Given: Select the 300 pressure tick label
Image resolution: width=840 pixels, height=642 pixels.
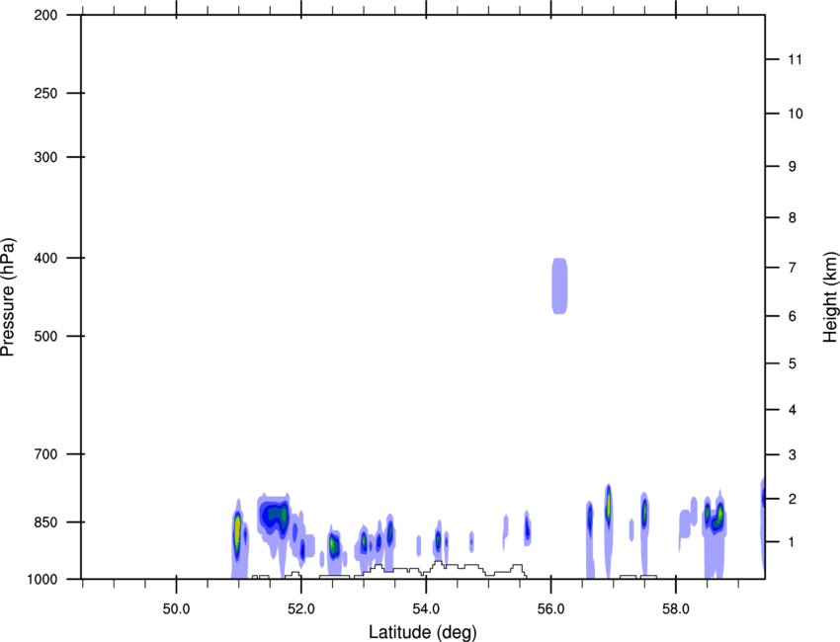Looking at the screenshot, I should pos(45,157).
